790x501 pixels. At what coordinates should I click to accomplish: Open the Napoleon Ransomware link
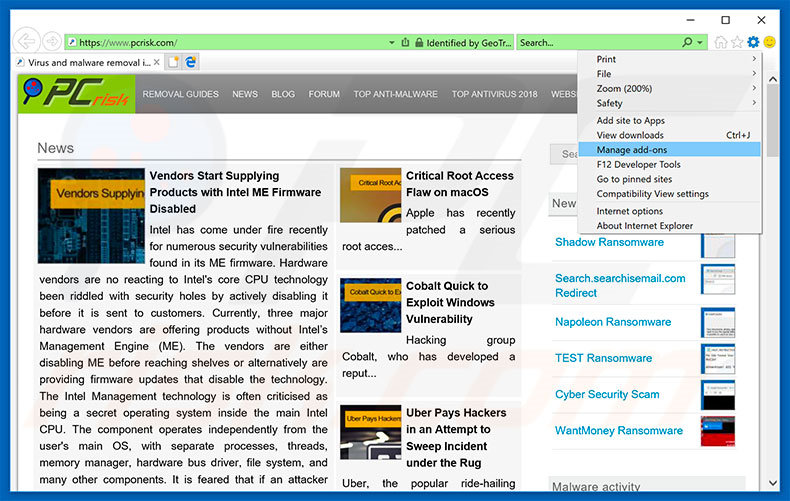613,322
